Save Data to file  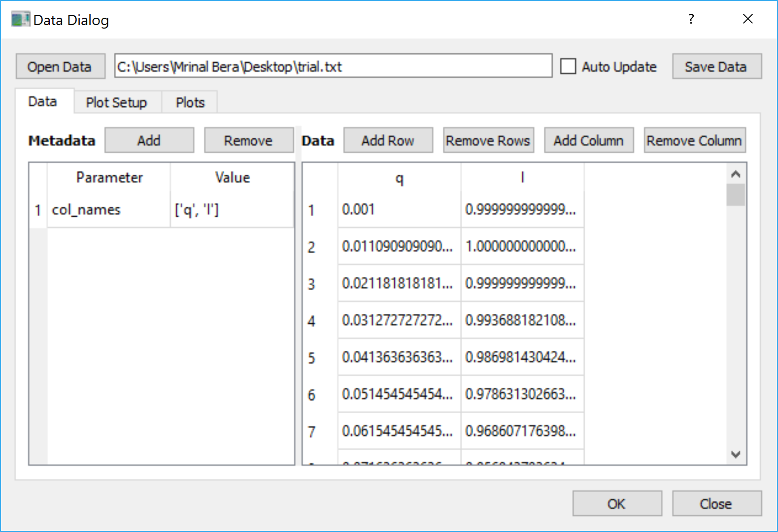tap(716, 66)
